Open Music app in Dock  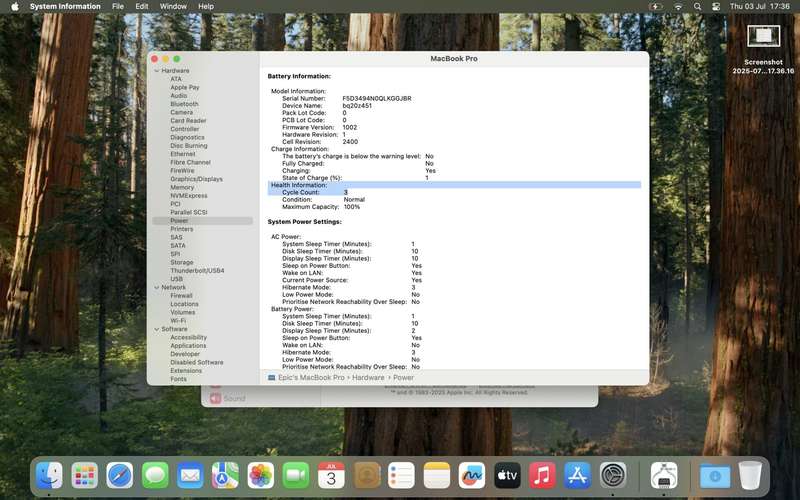click(x=542, y=475)
